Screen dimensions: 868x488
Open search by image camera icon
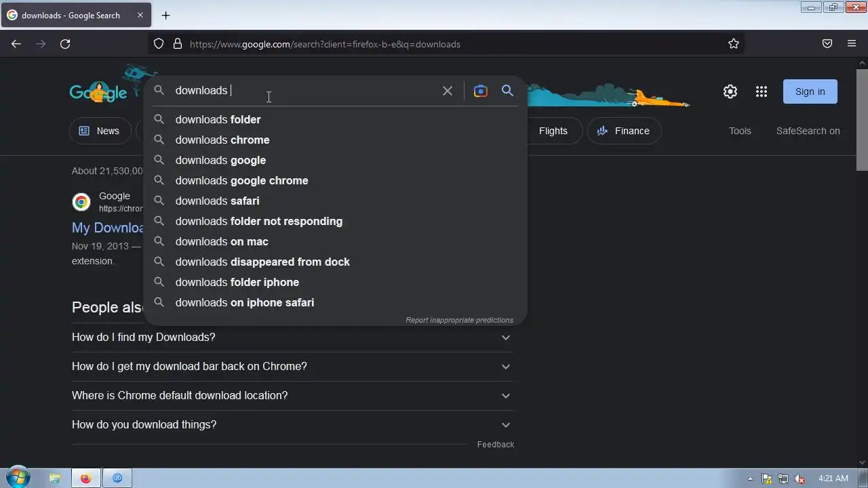coord(481,91)
